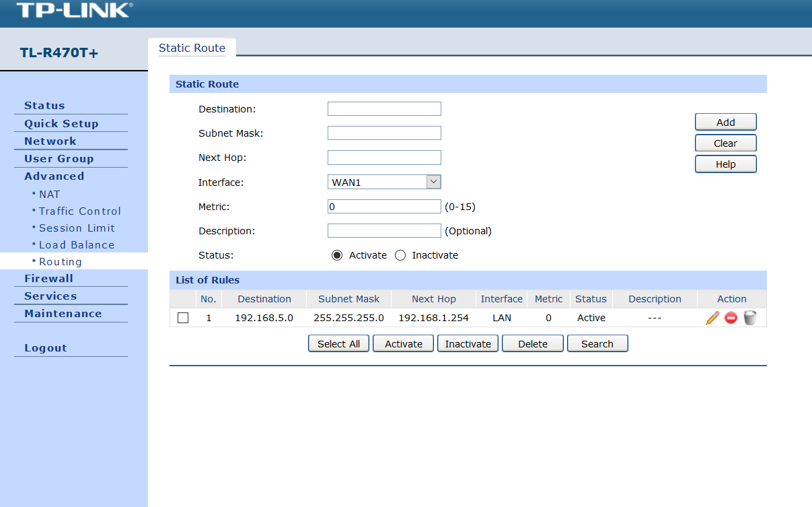Click the Search button
Viewport: 812px width, 507px height.
[597, 343]
